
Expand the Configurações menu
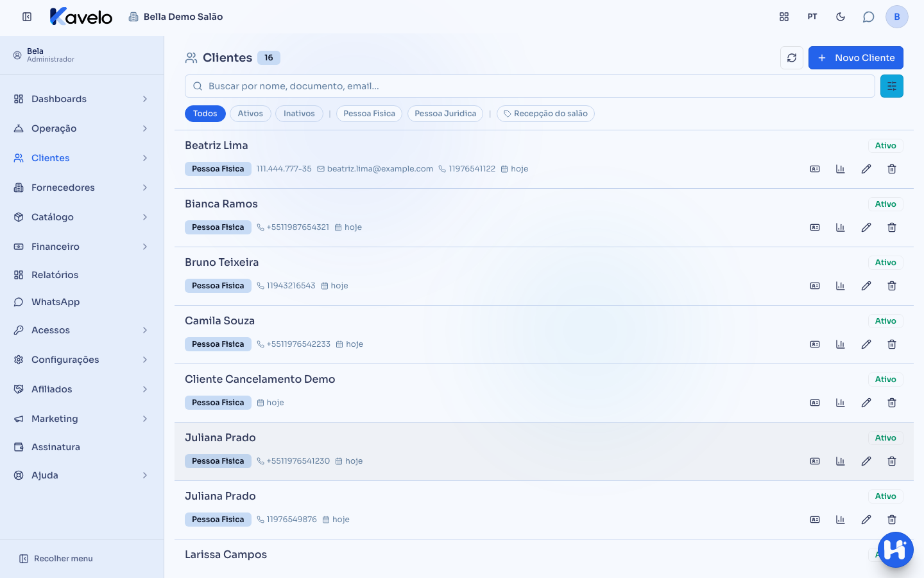[x=81, y=360]
